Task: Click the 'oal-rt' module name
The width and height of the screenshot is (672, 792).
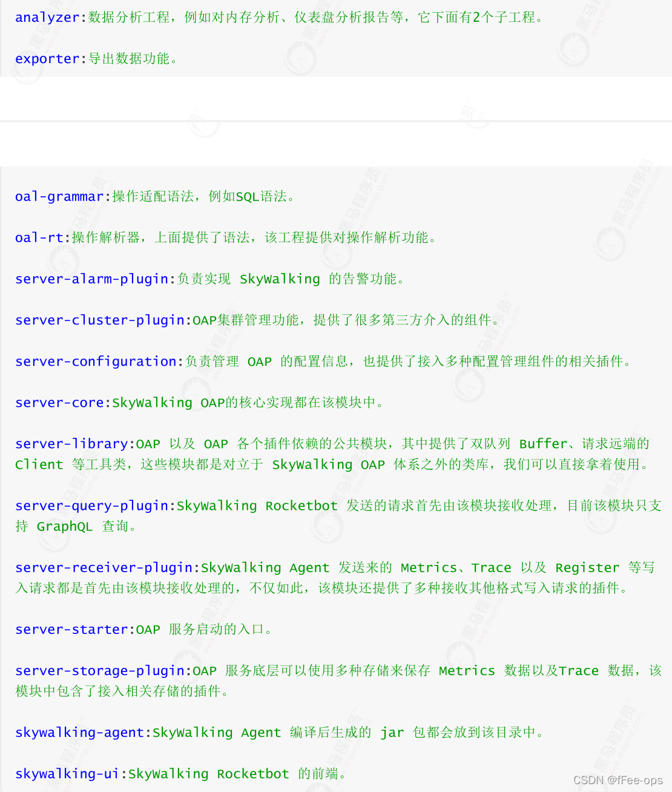Action: (39, 237)
